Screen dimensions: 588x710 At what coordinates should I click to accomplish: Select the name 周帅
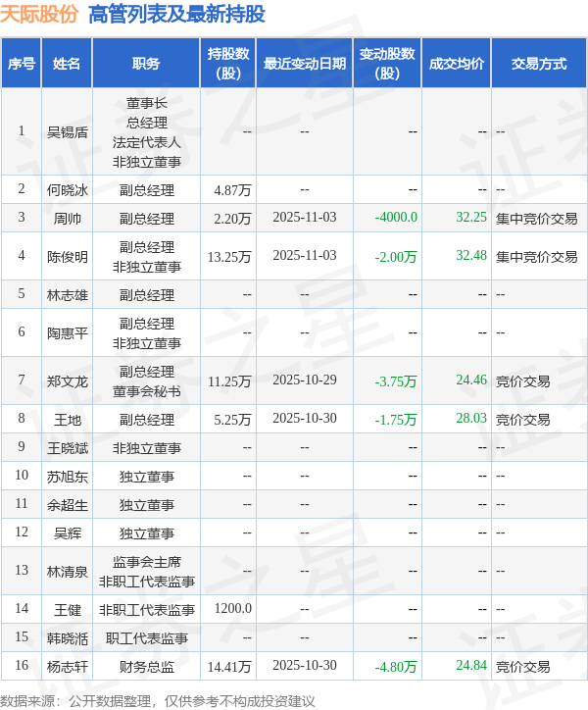67,219
